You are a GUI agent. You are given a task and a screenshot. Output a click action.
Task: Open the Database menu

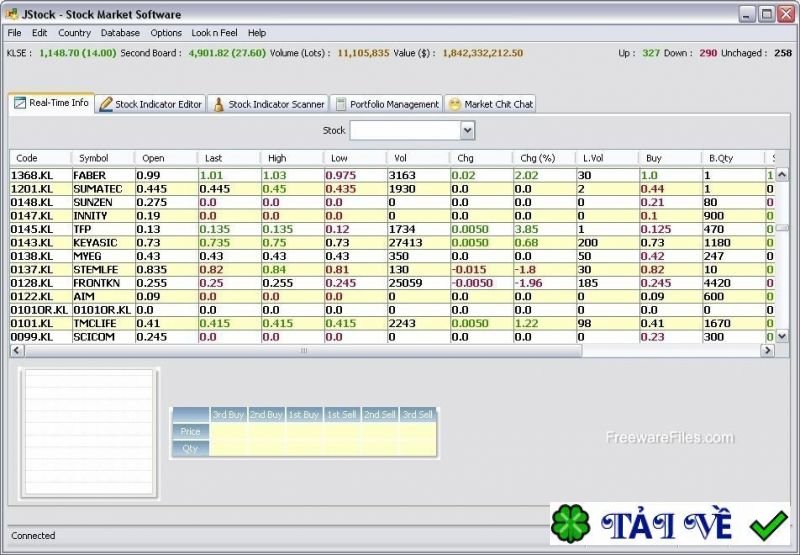120,33
